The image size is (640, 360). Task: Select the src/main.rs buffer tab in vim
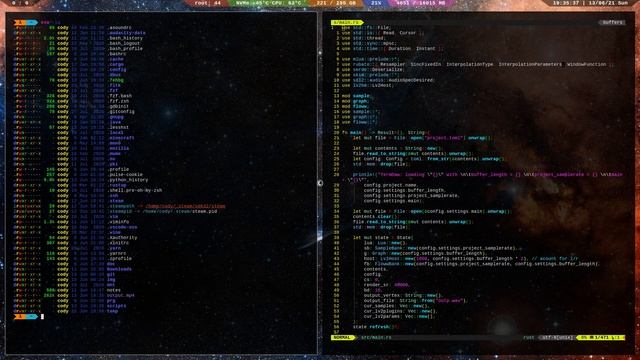point(347,22)
